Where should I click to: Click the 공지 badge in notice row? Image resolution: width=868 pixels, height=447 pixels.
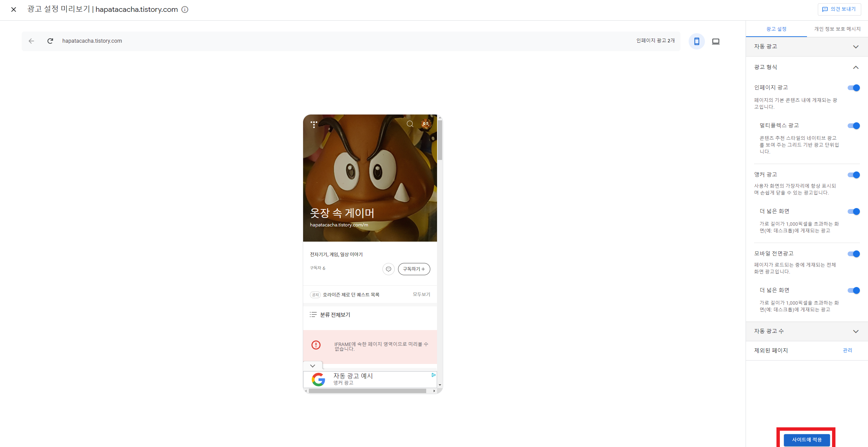(x=315, y=295)
